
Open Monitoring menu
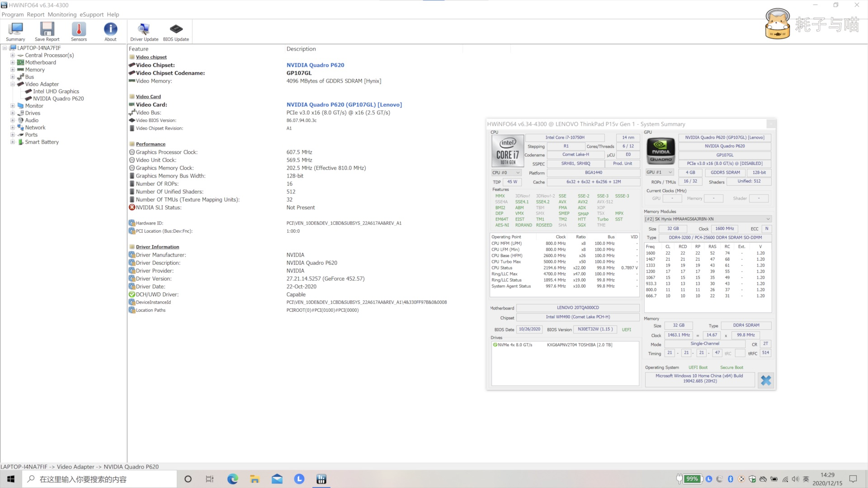pos(62,14)
